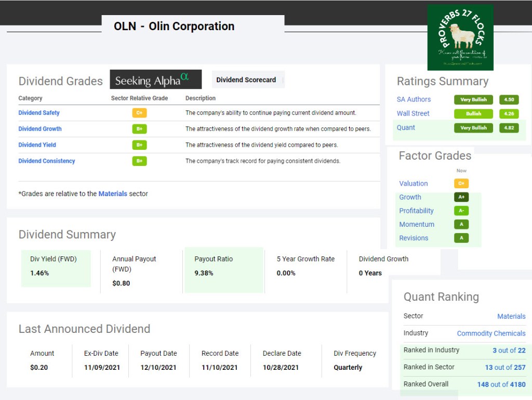Select the Growth A+ factor grade badge
The width and height of the screenshot is (532, 400).
461,197
